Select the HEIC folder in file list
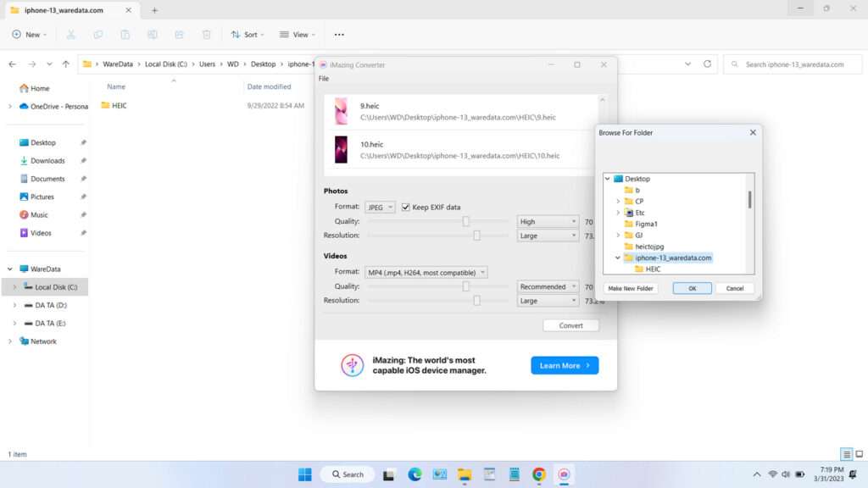The image size is (868, 488). coord(114,105)
